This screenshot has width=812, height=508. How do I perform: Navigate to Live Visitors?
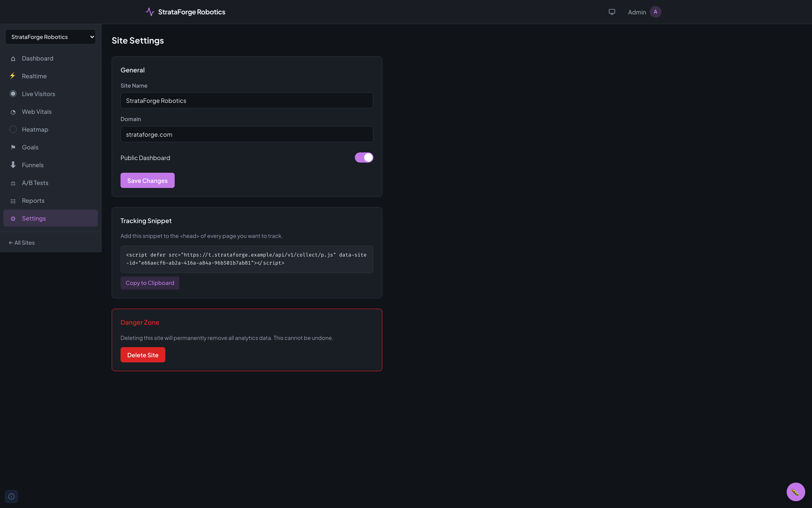pyautogui.click(x=50, y=94)
